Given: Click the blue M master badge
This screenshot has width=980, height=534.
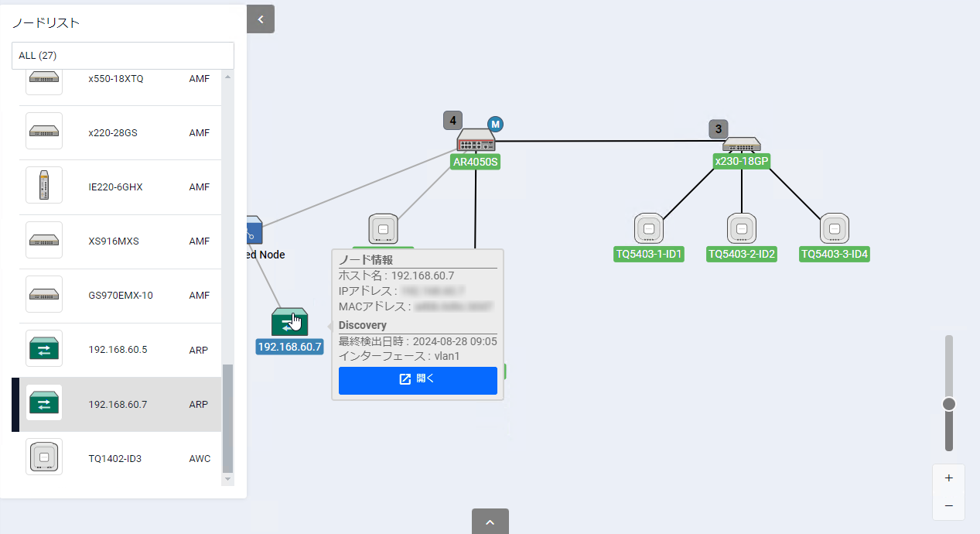Looking at the screenshot, I should coord(495,124).
